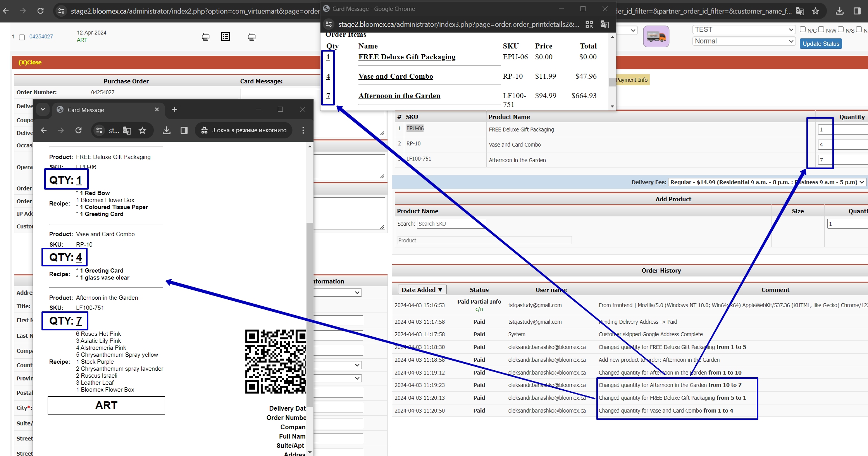Viewport: 868px width, 456px height.
Task: Go back in the main browser window
Action: pos(6,11)
